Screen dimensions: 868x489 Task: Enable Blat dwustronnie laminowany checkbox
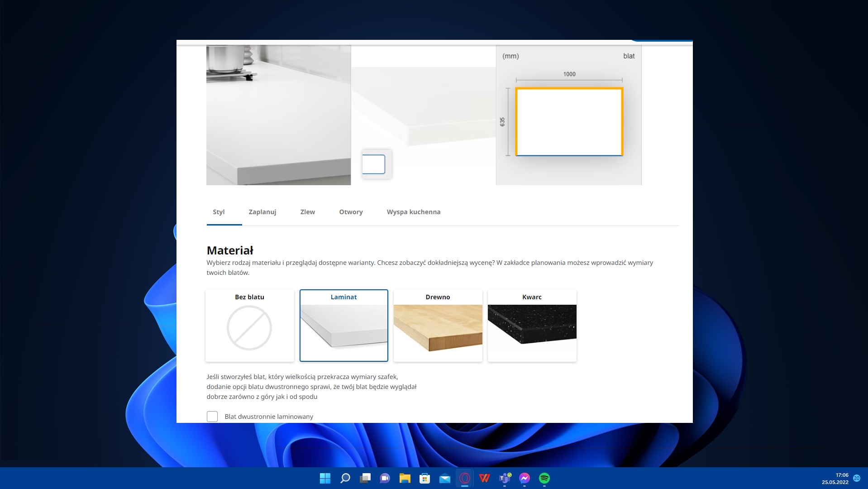[x=212, y=417]
